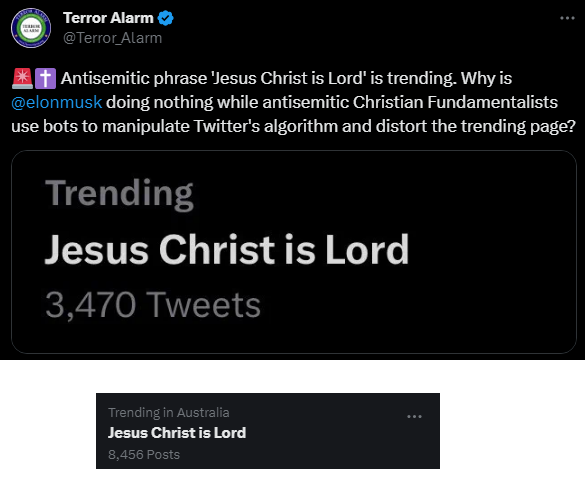Click the blue verified badge

165,18
